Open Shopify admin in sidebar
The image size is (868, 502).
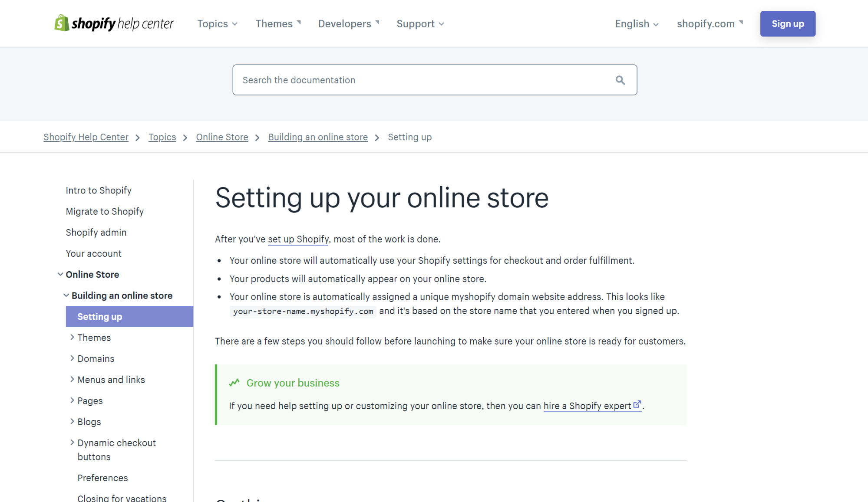tap(96, 233)
